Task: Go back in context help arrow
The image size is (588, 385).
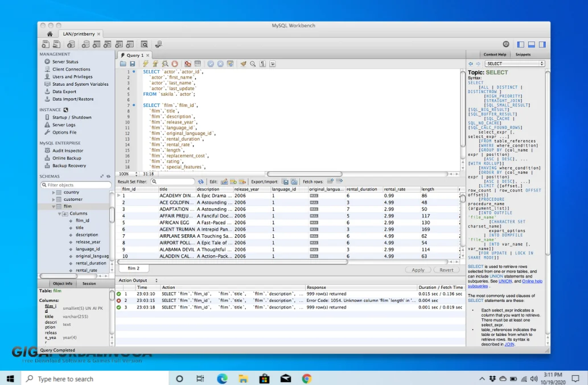Action: tap(471, 64)
